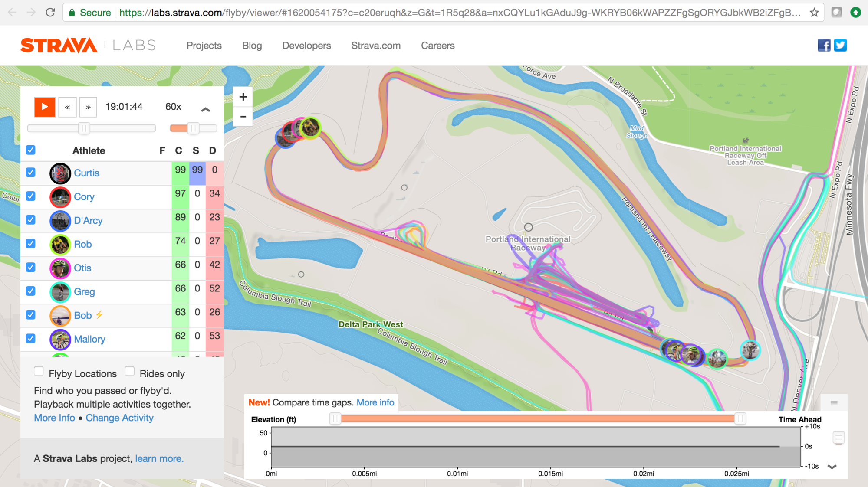This screenshot has height=487, width=868.
Task: Collapse the playback panel with up chevron
Action: click(x=206, y=109)
